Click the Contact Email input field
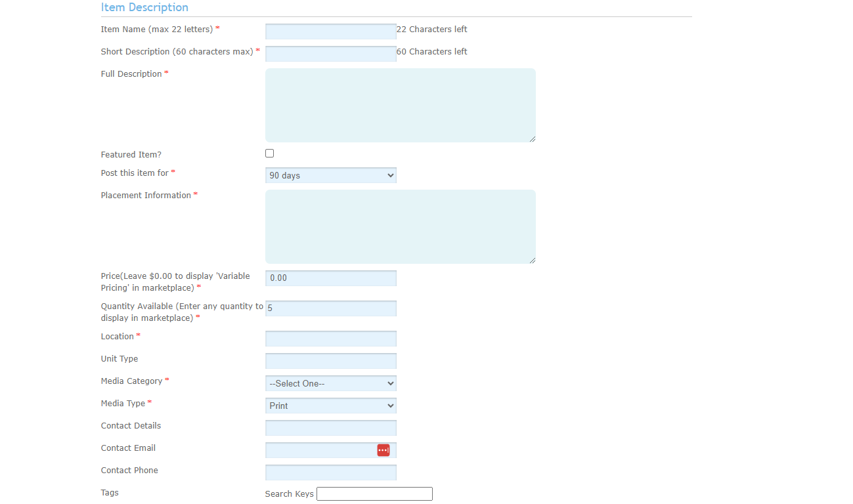This screenshot has height=504, width=853. click(x=320, y=450)
